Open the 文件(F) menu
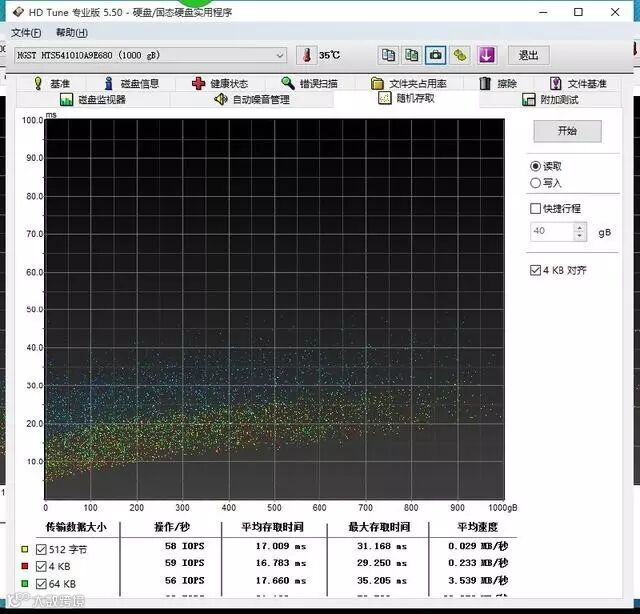Image resolution: width=640 pixels, height=614 pixels. (x=26, y=33)
